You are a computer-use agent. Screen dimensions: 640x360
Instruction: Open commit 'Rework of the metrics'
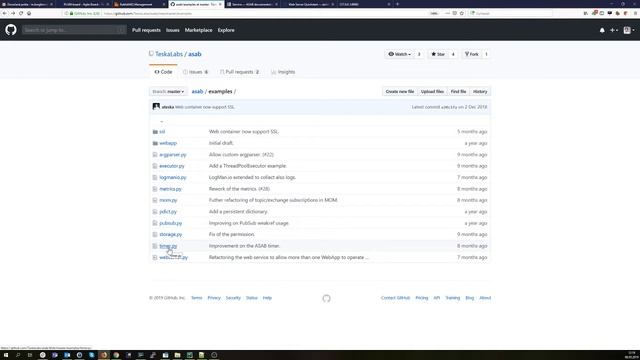click(x=239, y=189)
